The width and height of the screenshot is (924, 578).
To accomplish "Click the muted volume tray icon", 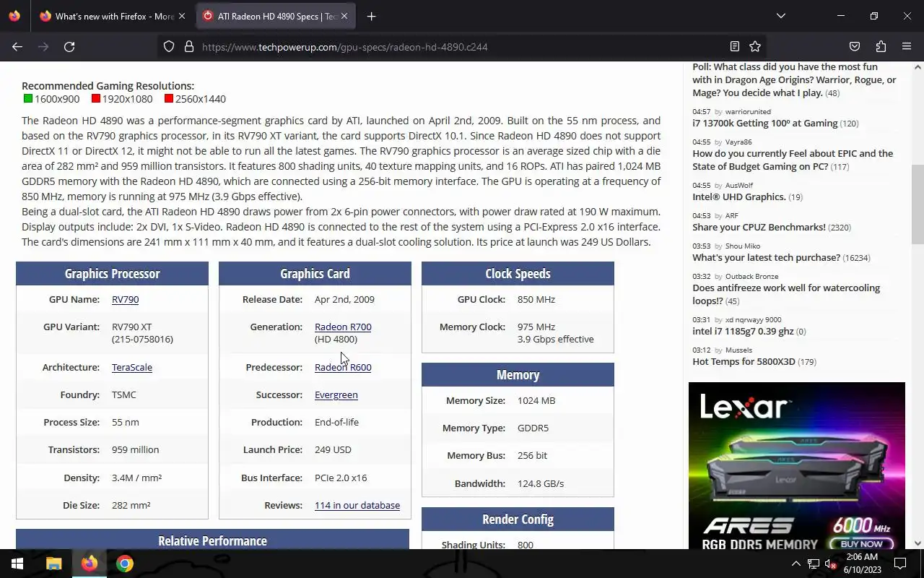I will coord(830,564).
